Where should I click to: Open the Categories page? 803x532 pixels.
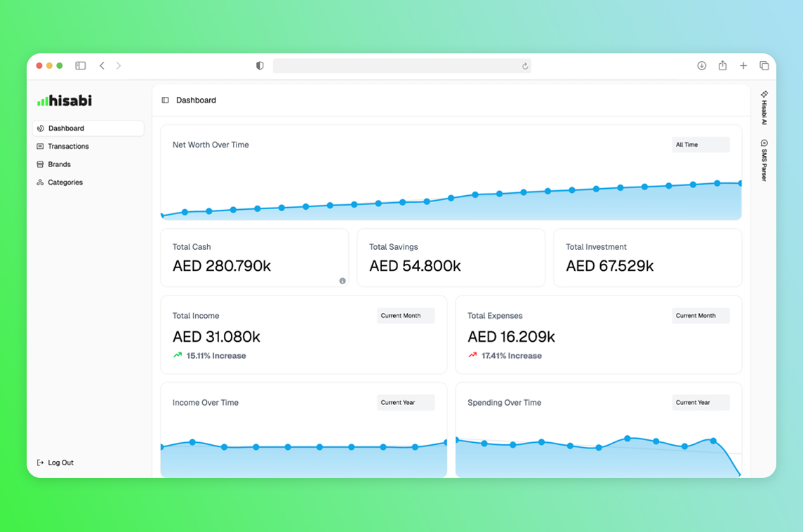(65, 182)
